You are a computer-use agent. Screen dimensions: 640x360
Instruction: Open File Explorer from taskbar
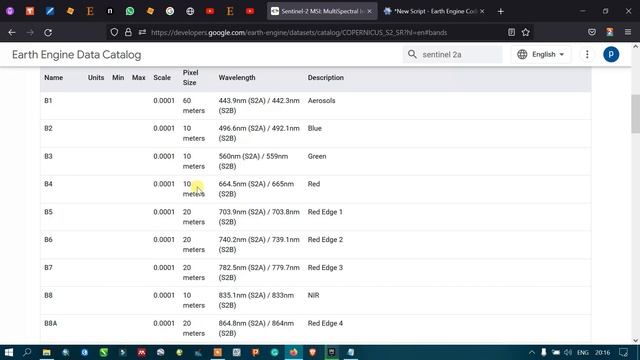tap(47, 352)
